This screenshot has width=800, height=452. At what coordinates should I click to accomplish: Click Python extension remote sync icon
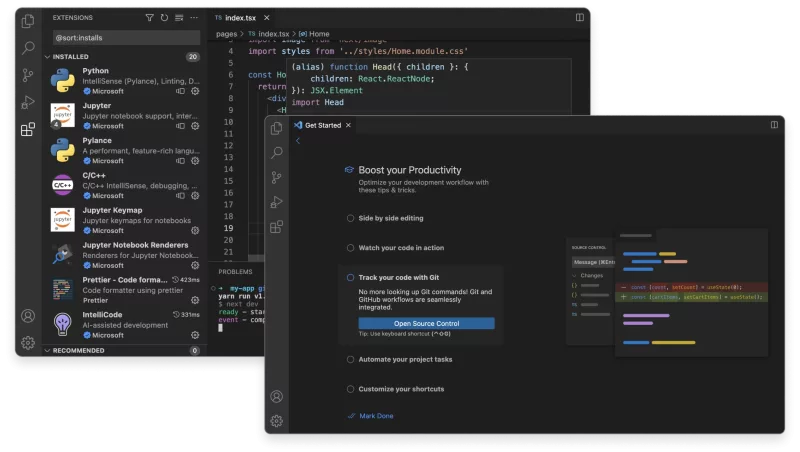click(x=180, y=91)
